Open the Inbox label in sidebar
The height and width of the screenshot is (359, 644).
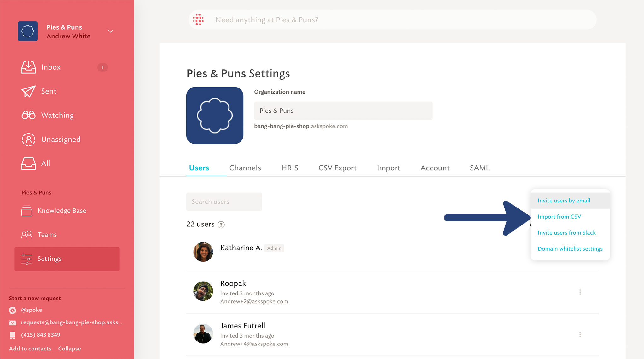(51, 67)
